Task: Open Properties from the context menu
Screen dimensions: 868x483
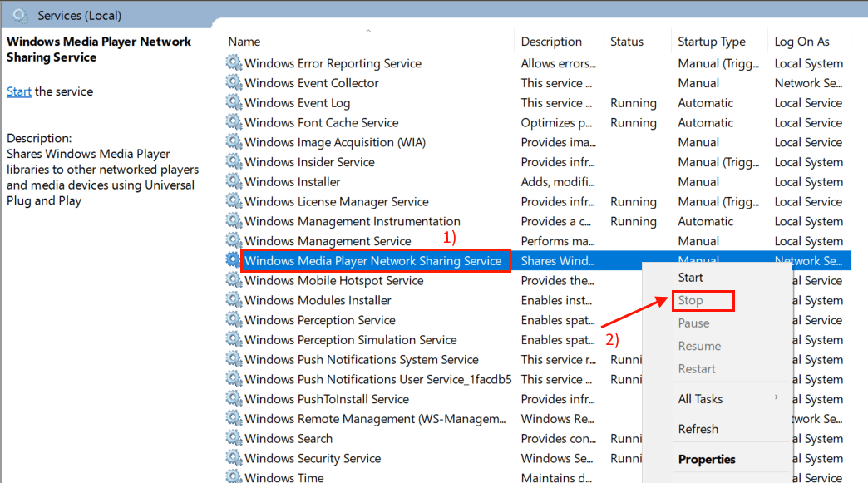Action: (x=707, y=459)
